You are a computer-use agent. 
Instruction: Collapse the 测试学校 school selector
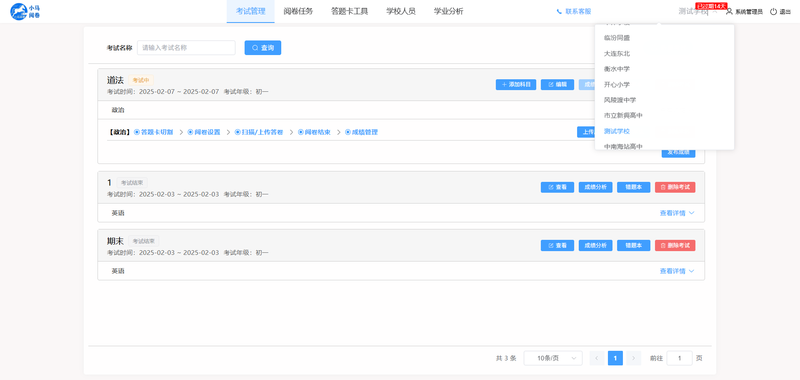[697, 12]
